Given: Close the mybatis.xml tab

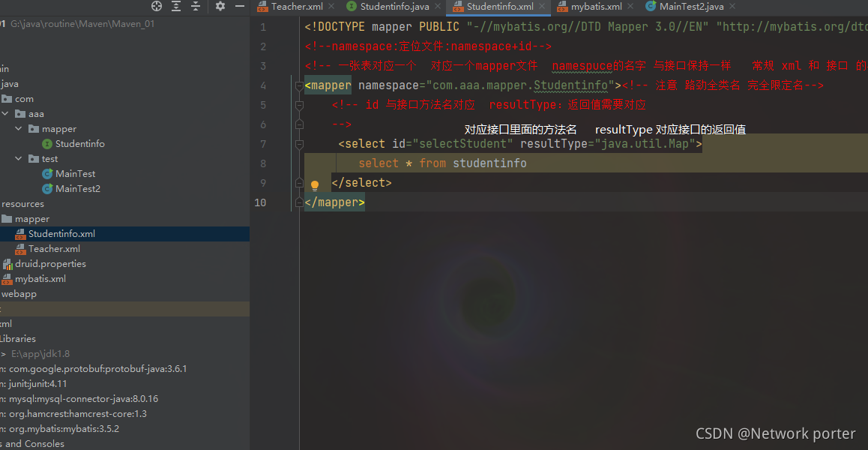Looking at the screenshot, I should click(x=630, y=7).
